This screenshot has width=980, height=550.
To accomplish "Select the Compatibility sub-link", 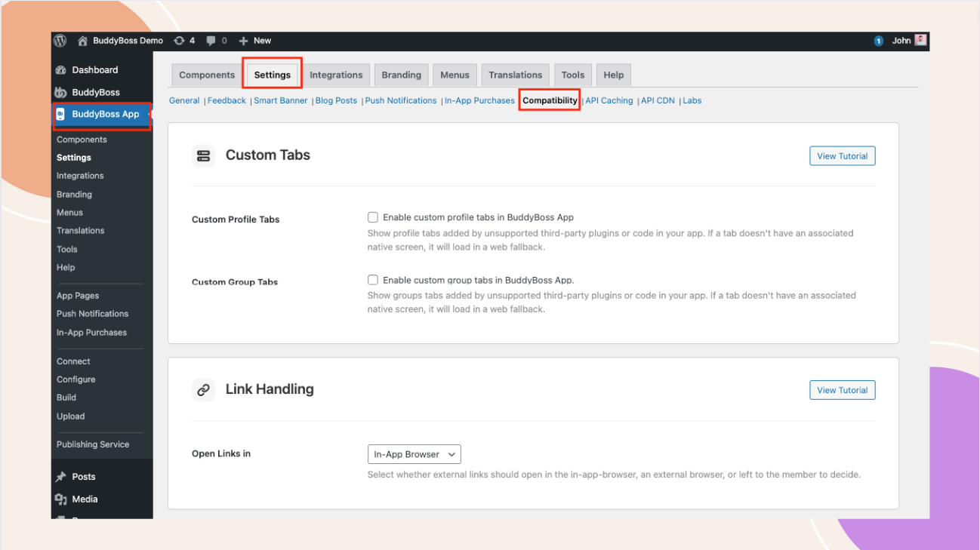I will pyautogui.click(x=550, y=100).
